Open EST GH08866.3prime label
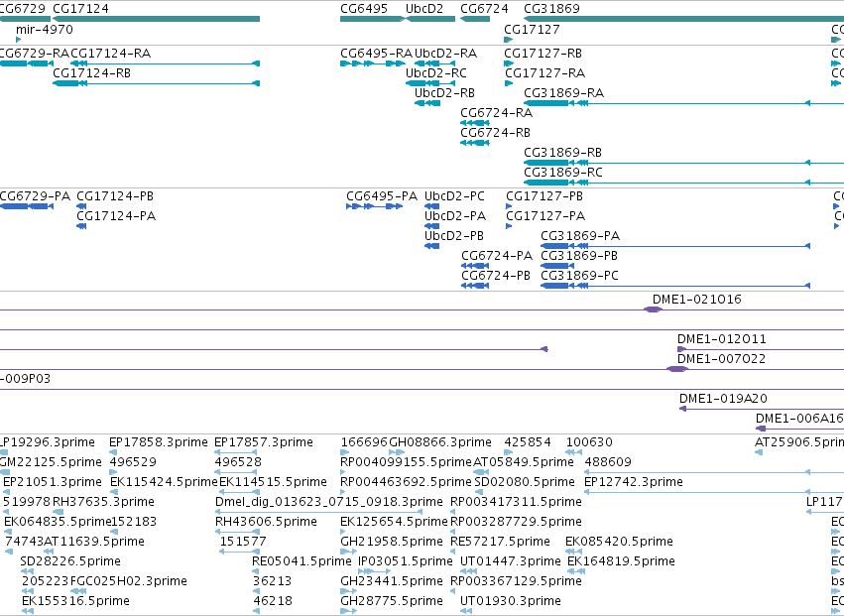The height and width of the screenshot is (616, 844). [439, 442]
